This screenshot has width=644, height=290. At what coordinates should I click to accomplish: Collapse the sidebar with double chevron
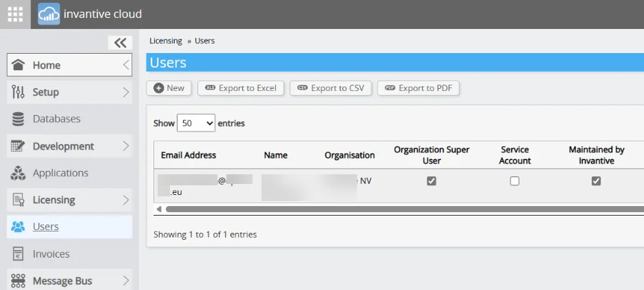pos(120,43)
